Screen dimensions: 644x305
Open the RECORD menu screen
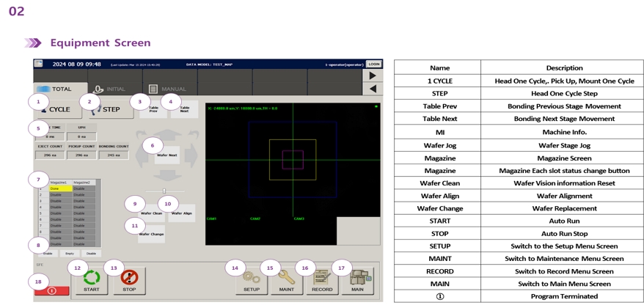pyautogui.click(x=321, y=281)
